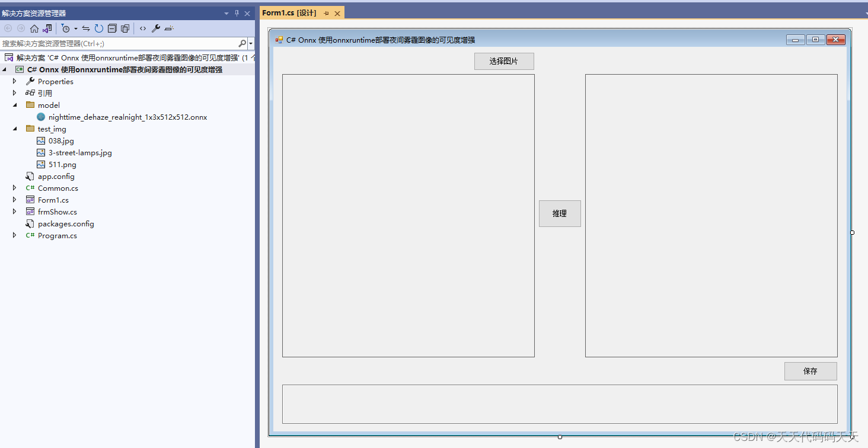Click the pending changes filter clock icon

click(x=66, y=28)
